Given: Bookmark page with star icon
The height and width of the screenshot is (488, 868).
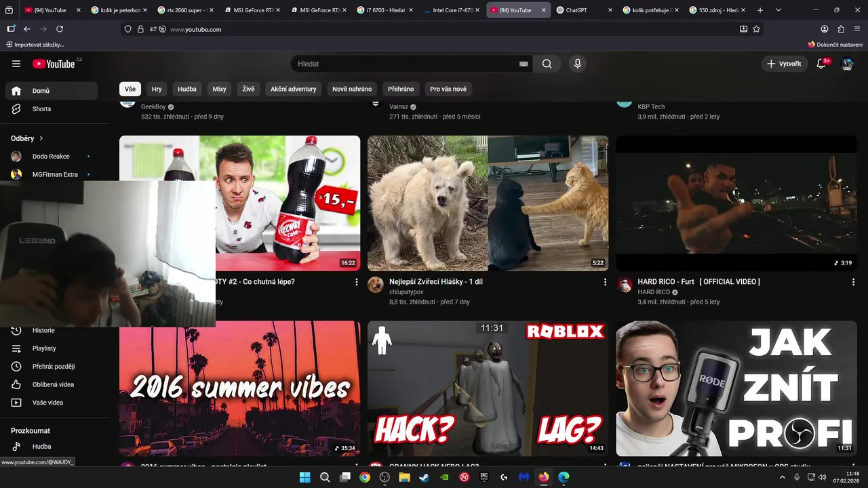Looking at the screenshot, I should click(757, 29).
